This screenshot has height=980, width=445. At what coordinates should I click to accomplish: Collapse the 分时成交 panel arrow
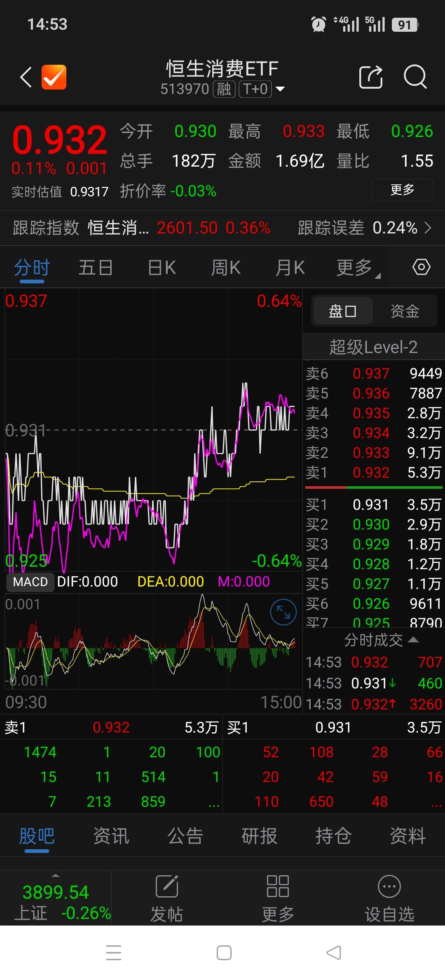[413, 640]
